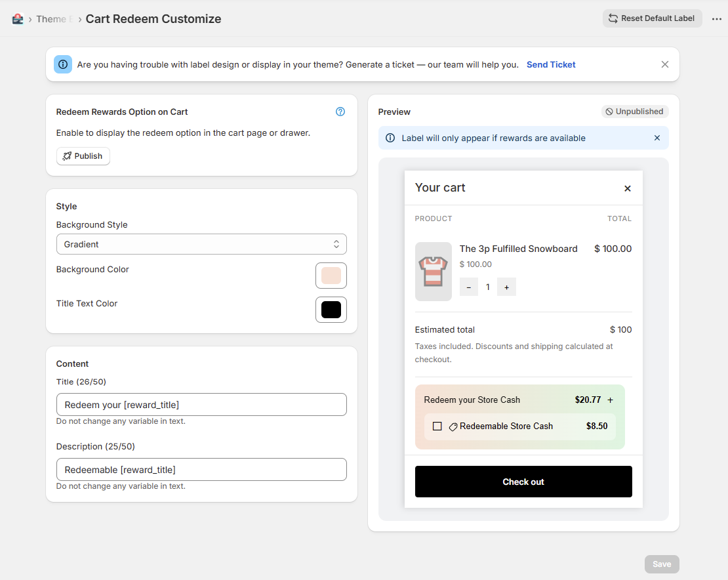Click the app logo in the breadcrumb
This screenshot has height=580, width=728.
pos(17,18)
